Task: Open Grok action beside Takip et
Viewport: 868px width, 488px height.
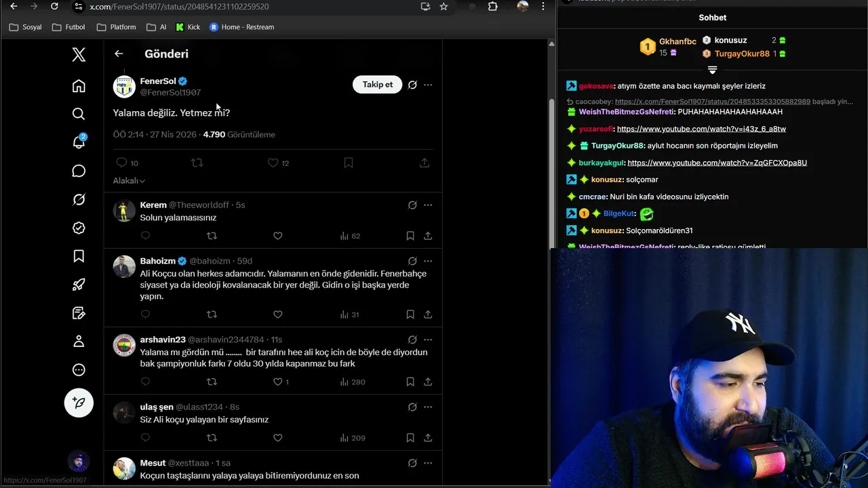Action: coord(412,85)
